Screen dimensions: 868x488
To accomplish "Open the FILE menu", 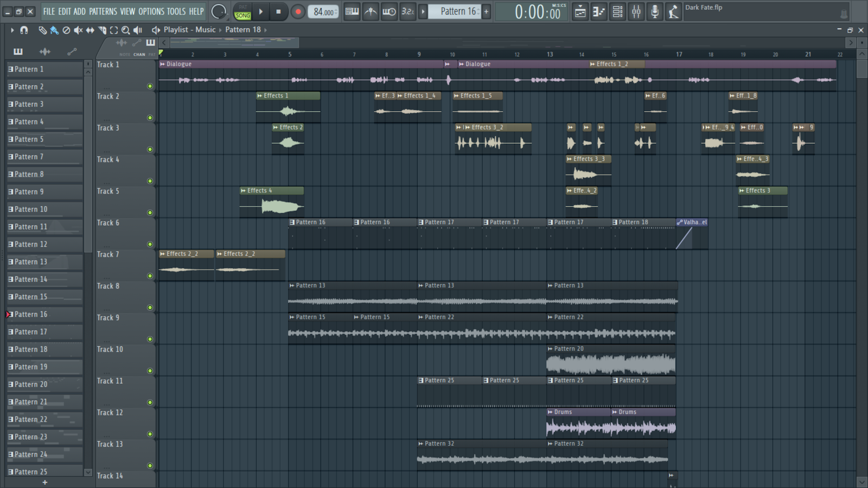I will [49, 11].
